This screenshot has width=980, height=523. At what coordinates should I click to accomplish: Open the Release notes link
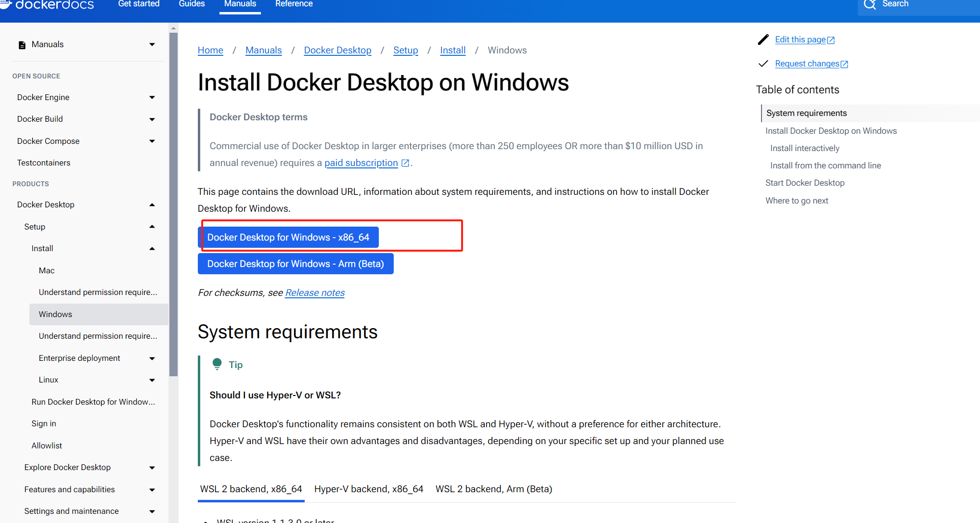pos(314,293)
